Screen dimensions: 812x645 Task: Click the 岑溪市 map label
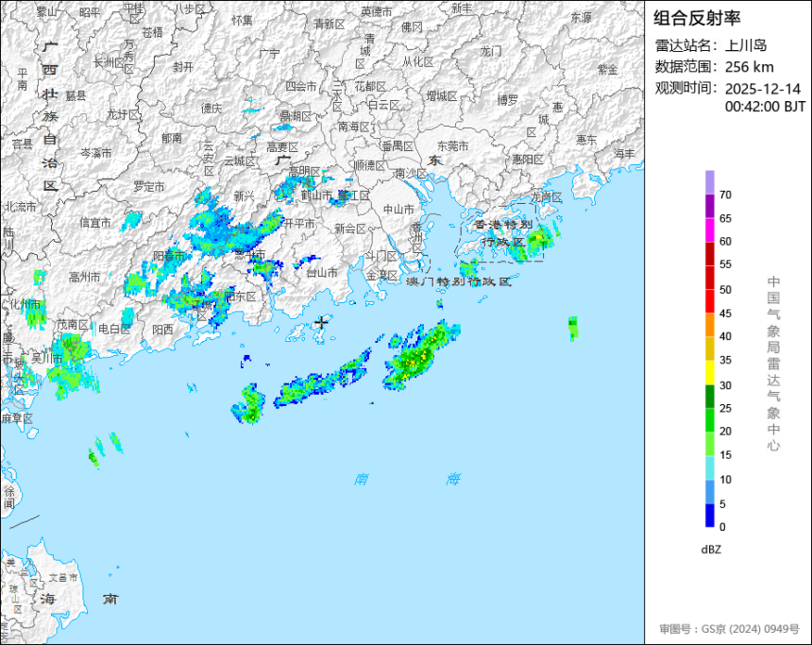point(95,153)
